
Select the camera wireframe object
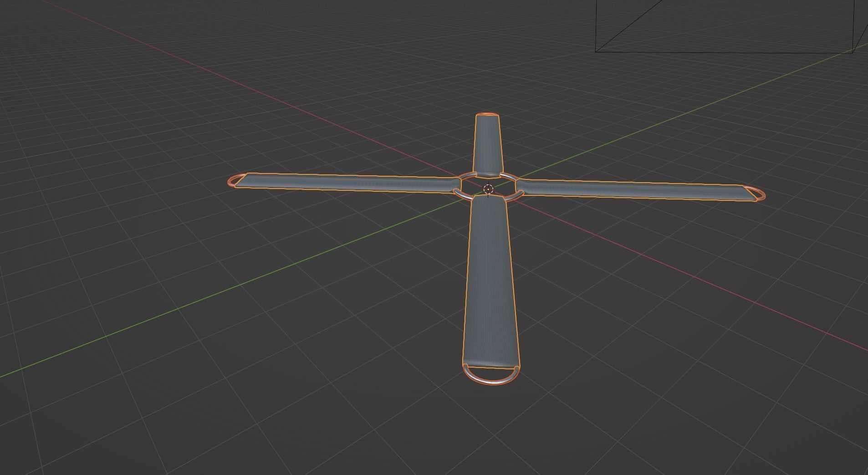(731, 26)
